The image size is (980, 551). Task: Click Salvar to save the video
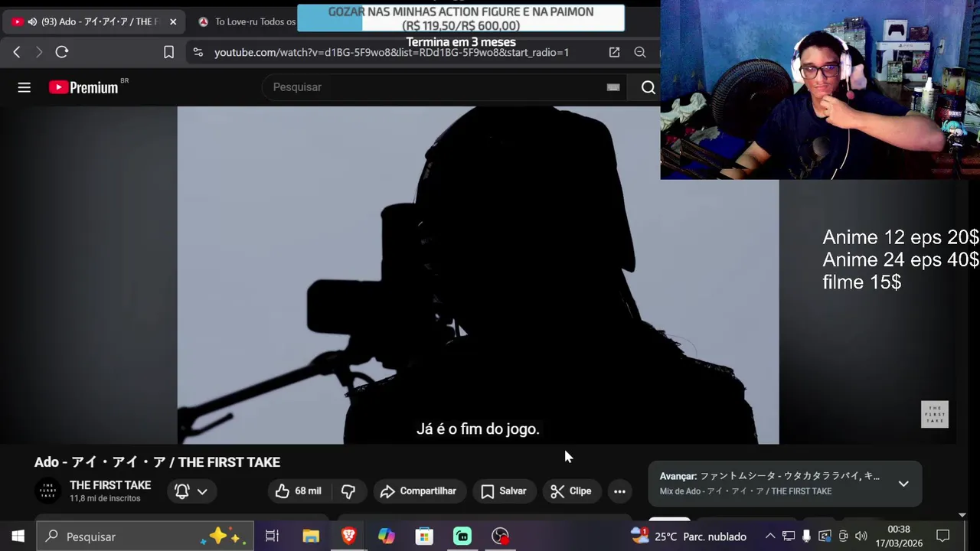(504, 491)
